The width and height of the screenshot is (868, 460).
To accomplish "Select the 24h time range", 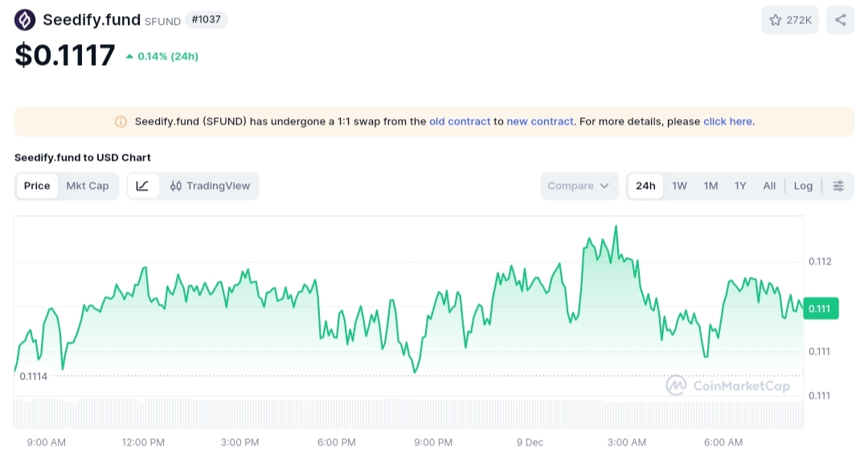I will click(x=645, y=186).
